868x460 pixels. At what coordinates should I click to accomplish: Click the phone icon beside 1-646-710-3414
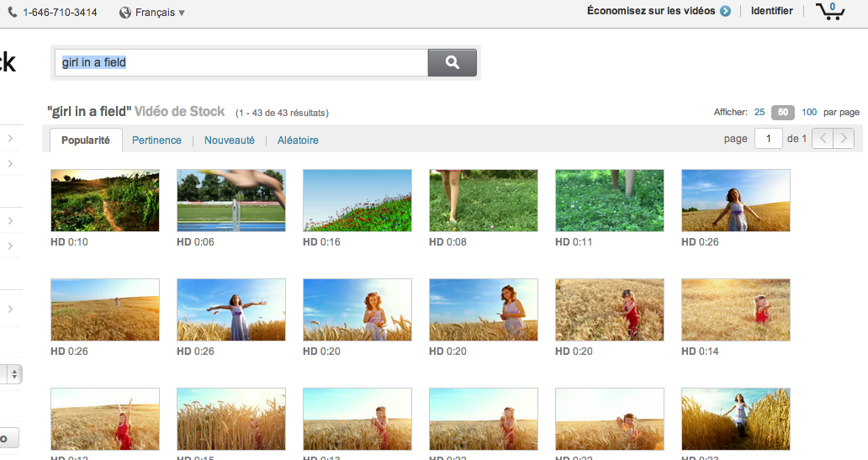click(13, 13)
